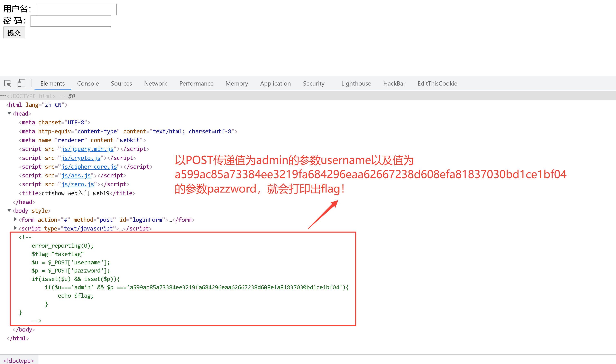The height and width of the screenshot is (364, 616).
Task: Open the js/zero.js script link
Action: [77, 184]
